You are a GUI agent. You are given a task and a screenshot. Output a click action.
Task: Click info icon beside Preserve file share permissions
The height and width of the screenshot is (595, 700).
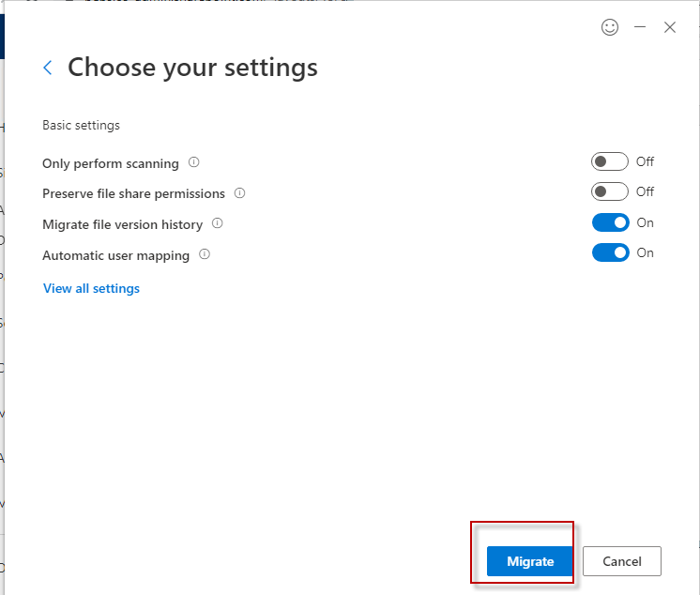click(239, 193)
